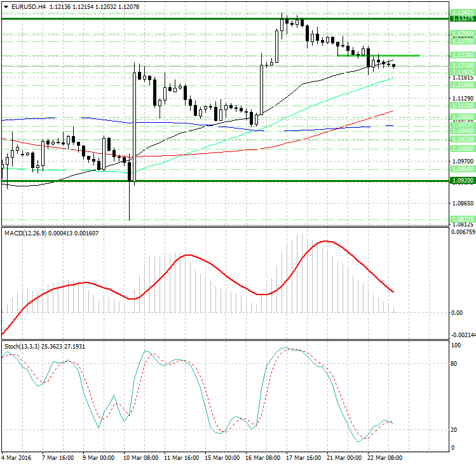Click the 10 Mar 08:00 time label
Image resolution: width=476 pixels, height=465 pixels.
pos(140,458)
